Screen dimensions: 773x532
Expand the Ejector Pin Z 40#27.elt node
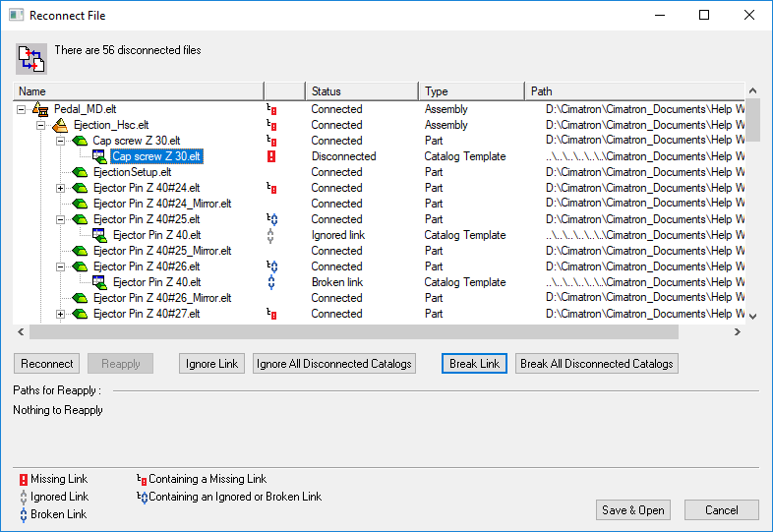click(60, 314)
